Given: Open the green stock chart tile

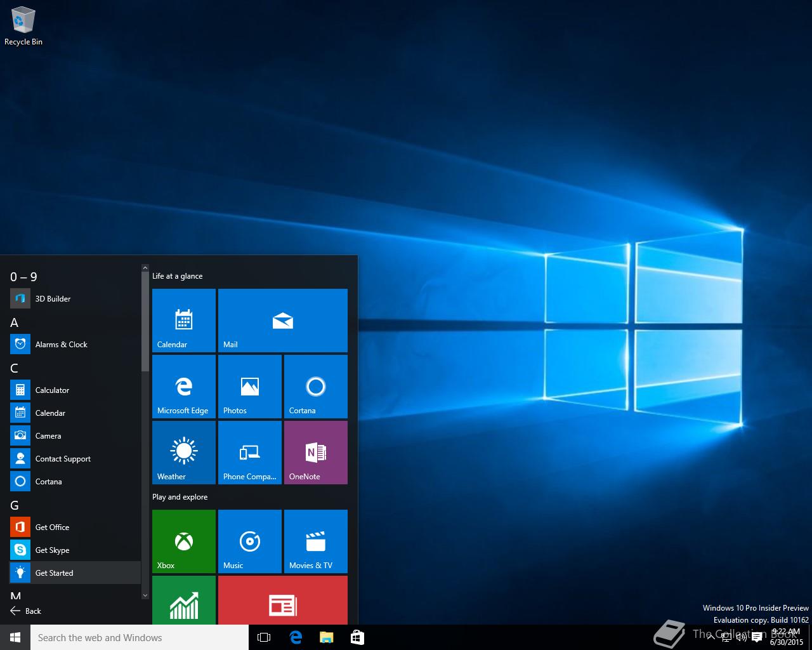Looking at the screenshot, I should [184, 600].
